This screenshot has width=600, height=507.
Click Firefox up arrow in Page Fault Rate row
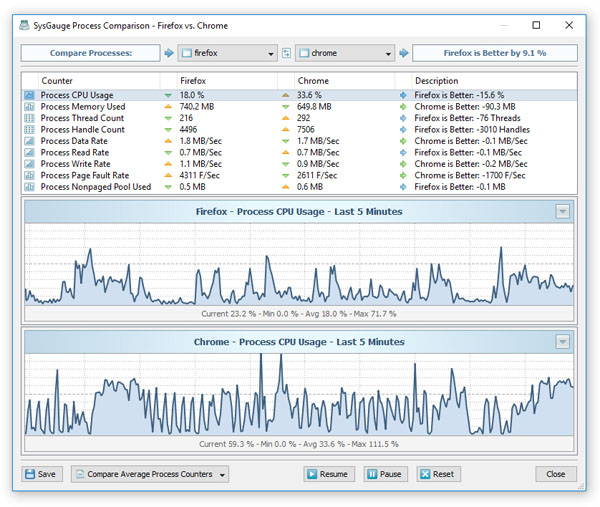(168, 175)
